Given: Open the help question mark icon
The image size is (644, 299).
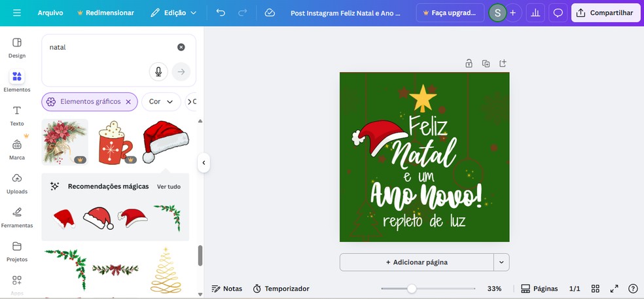Looking at the screenshot, I should point(633,289).
